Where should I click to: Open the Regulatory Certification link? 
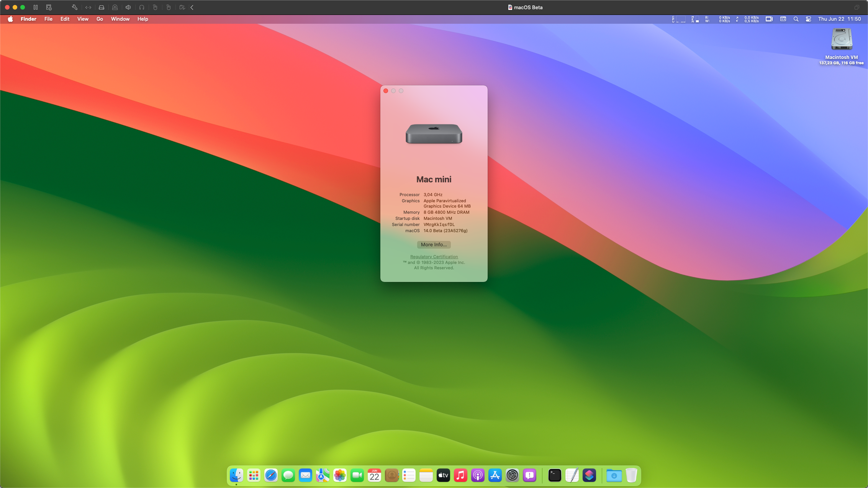(434, 257)
